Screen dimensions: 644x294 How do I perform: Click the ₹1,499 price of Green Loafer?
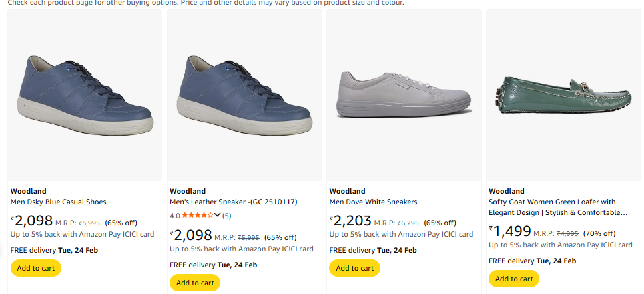pos(510,231)
